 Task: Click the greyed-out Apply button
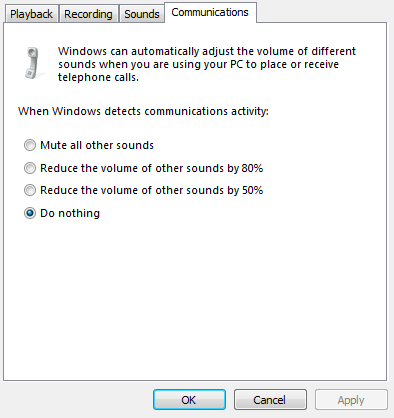click(x=351, y=400)
